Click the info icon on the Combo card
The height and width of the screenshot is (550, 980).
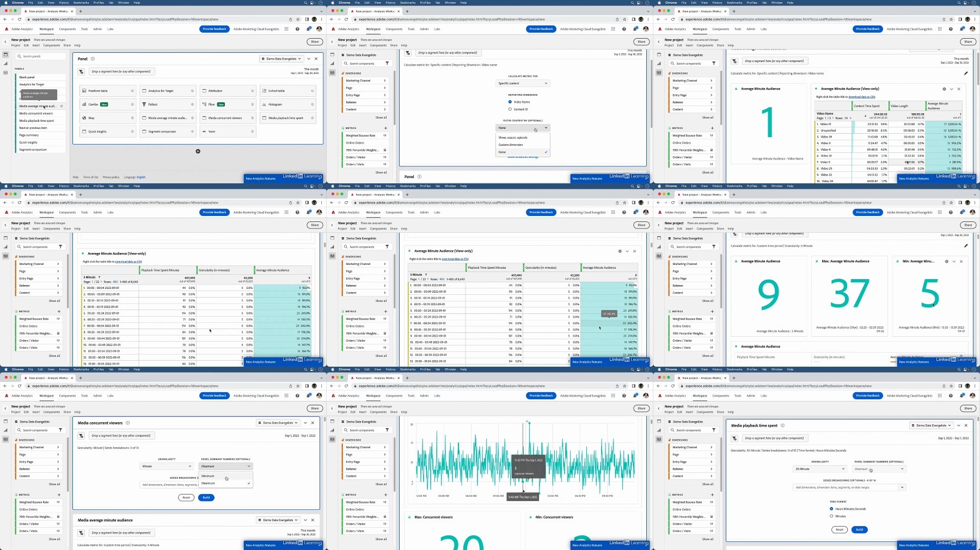[x=132, y=104]
